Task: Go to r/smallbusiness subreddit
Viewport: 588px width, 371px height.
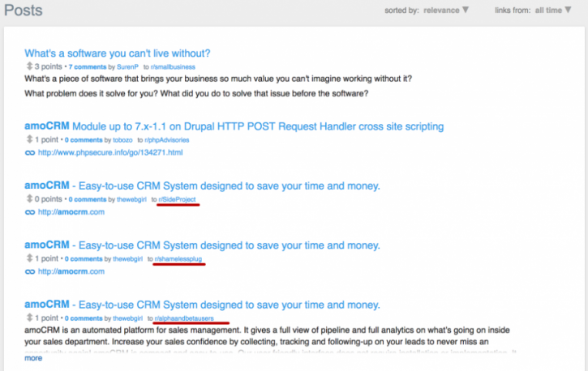Action: (173, 67)
